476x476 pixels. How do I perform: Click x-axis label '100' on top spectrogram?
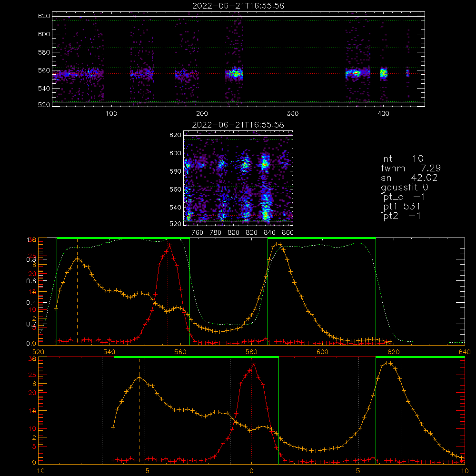111,114
